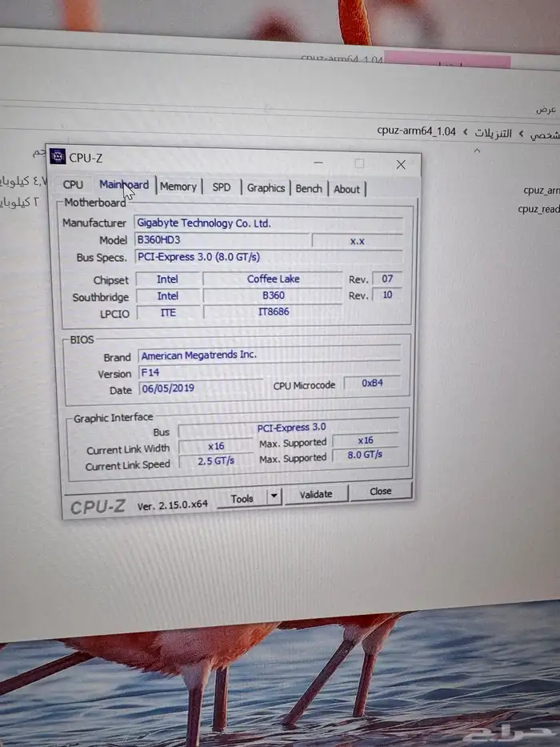Click the LPCIO IT8686 field
This screenshot has height=747, width=560.
pyautogui.click(x=274, y=311)
